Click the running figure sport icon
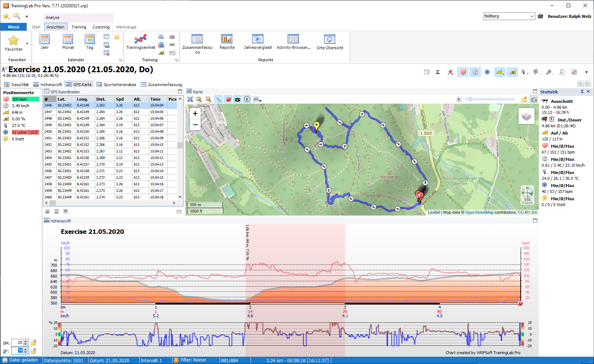The image size is (594, 364). point(451,72)
